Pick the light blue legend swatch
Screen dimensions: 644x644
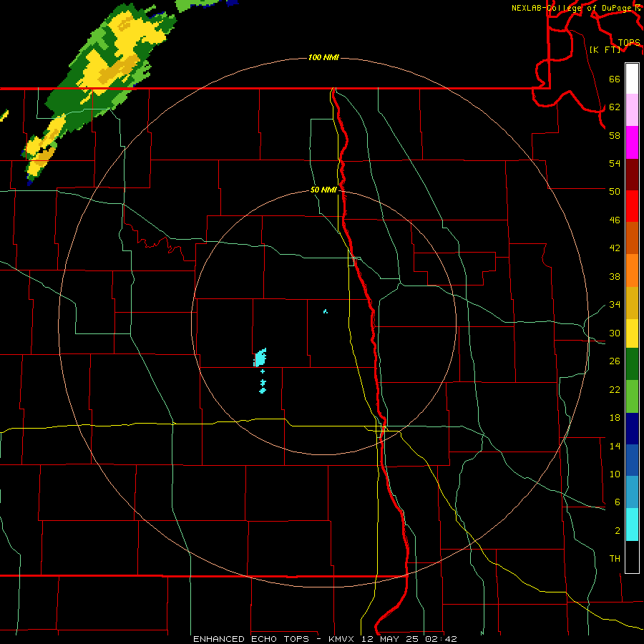[632, 492]
